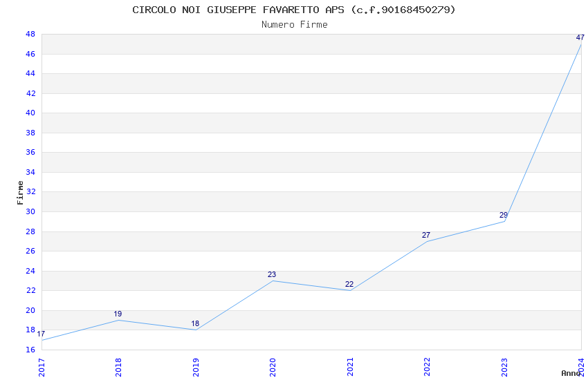Click y-axis tick value 42
The image size is (588, 380).
click(x=30, y=93)
